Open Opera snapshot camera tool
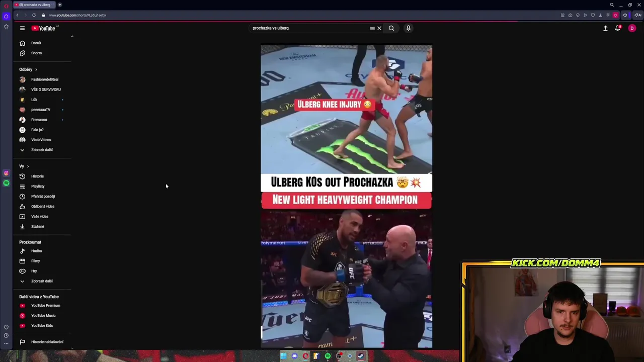The width and height of the screenshot is (644, 362). pyautogui.click(x=570, y=15)
